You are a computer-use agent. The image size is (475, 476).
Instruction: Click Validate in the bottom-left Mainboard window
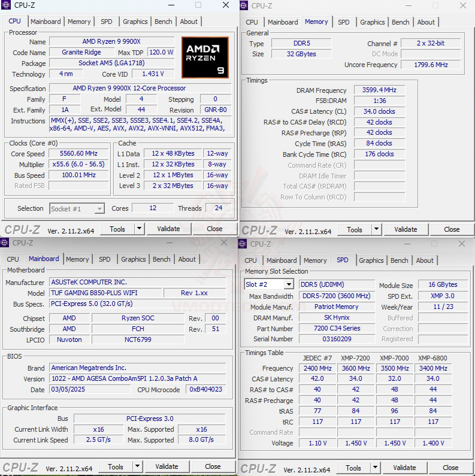pyautogui.click(x=167, y=466)
